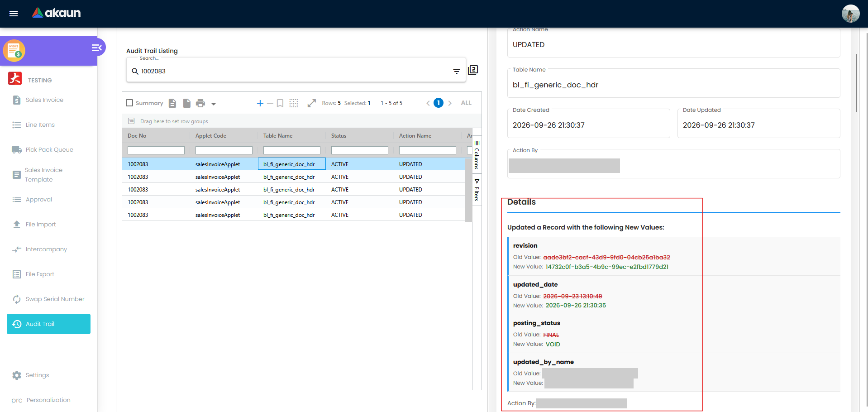
Task: Click the ALL pagination button
Action: point(466,103)
